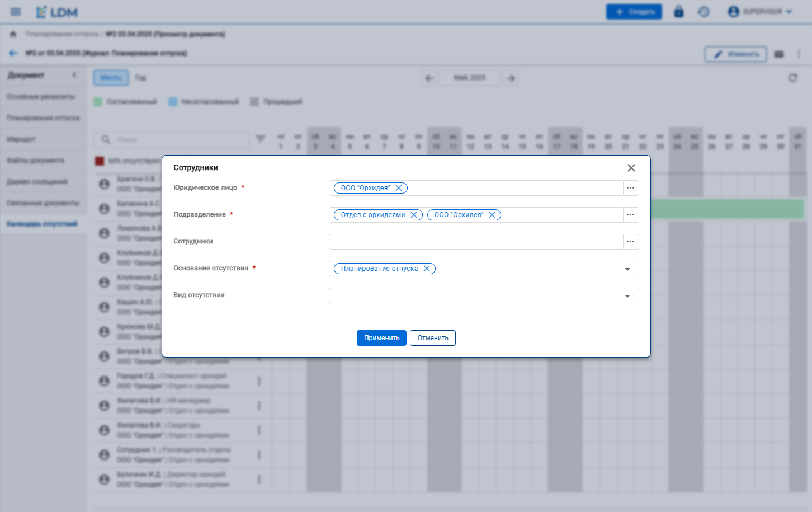Click the lock icon in the top bar
This screenshot has width=812, height=512.
point(679,12)
